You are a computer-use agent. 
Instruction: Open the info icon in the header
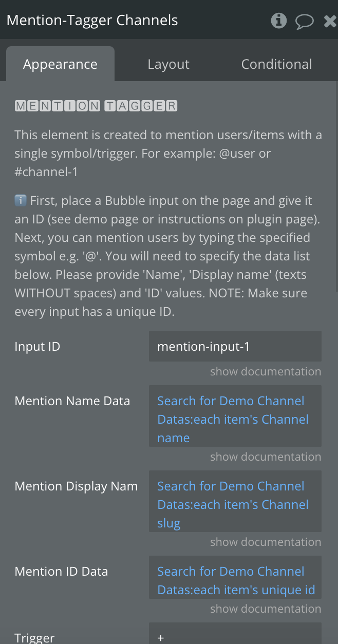[279, 21]
